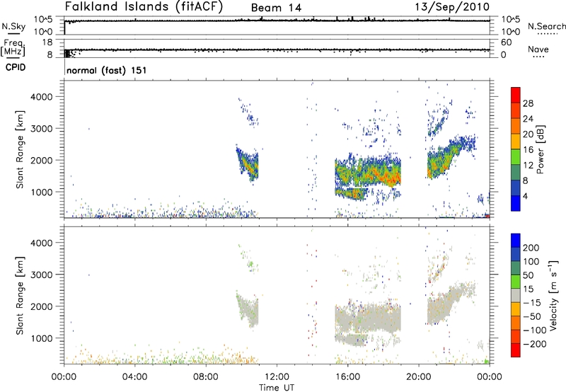Click the 'N.Search' legend label
The width and height of the screenshot is (566, 392).
click(x=546, y=26)
